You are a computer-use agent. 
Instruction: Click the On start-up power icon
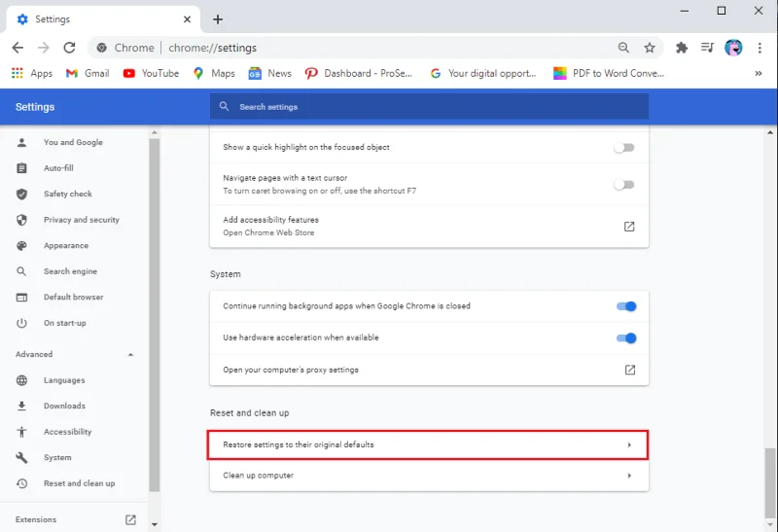click(x=21, y=323)
